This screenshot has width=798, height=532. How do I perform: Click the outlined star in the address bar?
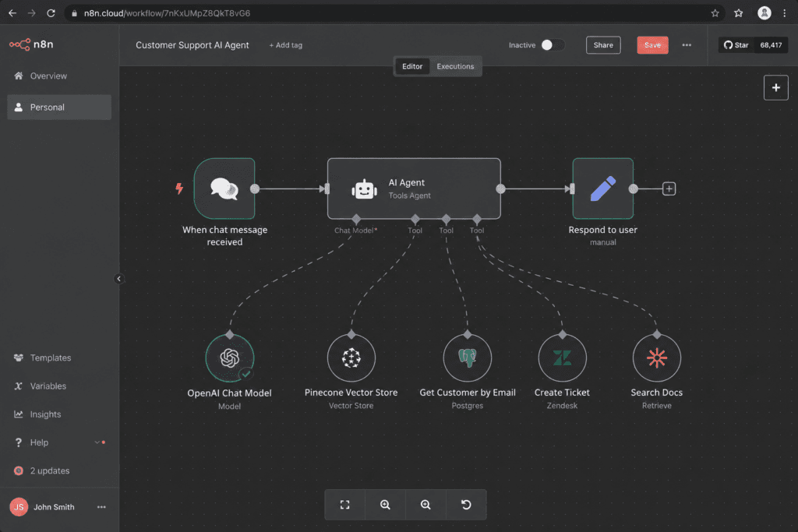click(x=715, y=13)
